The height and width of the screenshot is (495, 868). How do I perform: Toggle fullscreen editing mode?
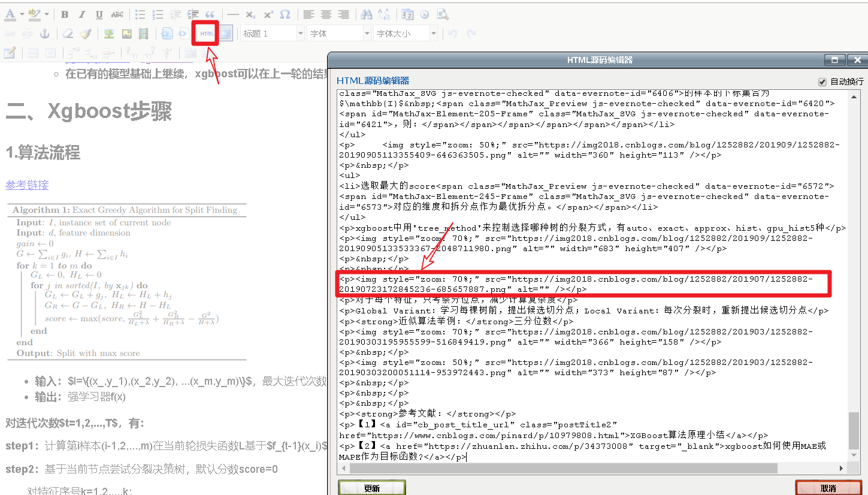click(x=225, y=34)
